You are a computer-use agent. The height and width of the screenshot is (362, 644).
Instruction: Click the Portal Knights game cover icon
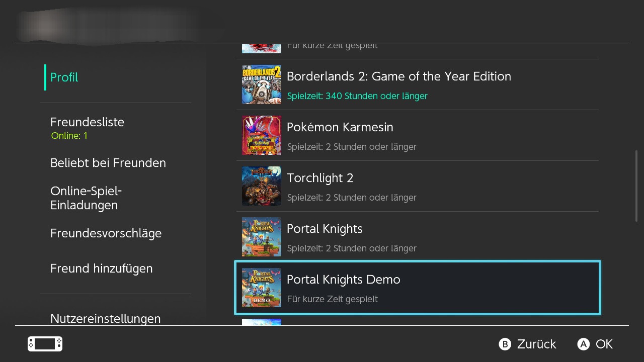(x=261, y=237)
